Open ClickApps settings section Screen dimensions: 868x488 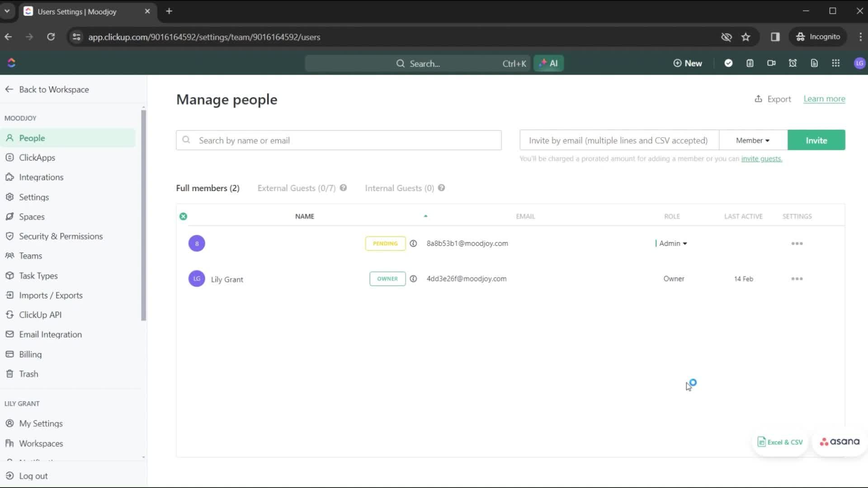tap(37, 157)
